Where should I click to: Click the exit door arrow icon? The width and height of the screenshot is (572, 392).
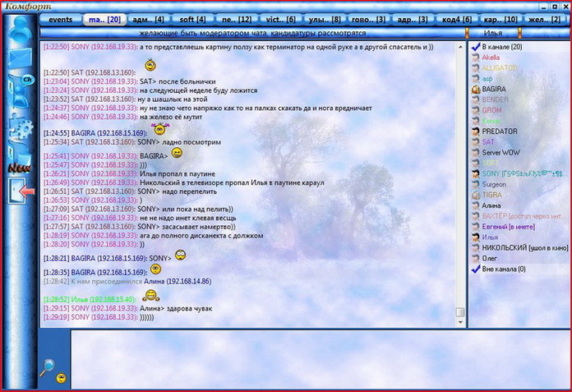[20, 191]
